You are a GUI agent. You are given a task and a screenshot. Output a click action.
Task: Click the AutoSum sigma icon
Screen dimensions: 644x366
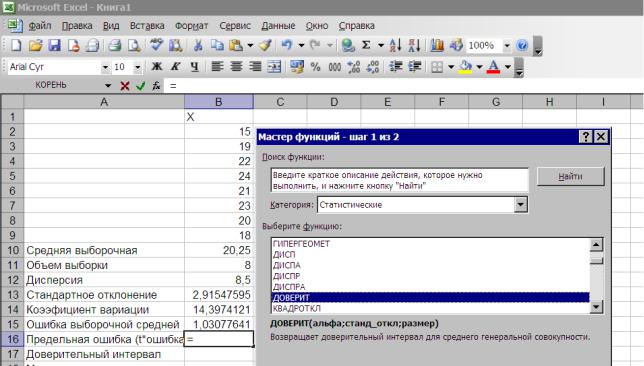pyautogui.click(x=366, y=45)
